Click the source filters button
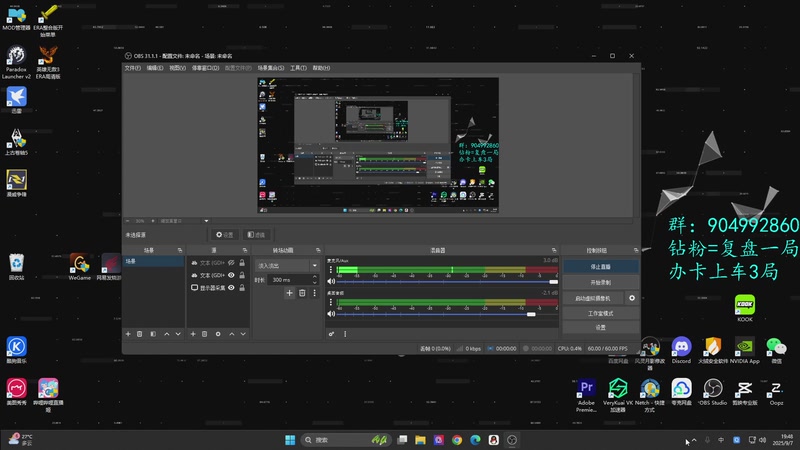The width and height of the screenshot is (800, 450). tap(256, 235)
